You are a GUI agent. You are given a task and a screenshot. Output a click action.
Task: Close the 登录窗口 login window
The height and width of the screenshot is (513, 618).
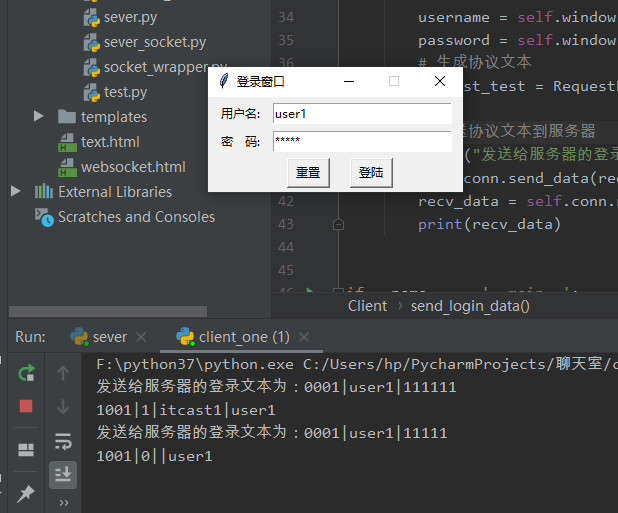click(x=440, y=82)
